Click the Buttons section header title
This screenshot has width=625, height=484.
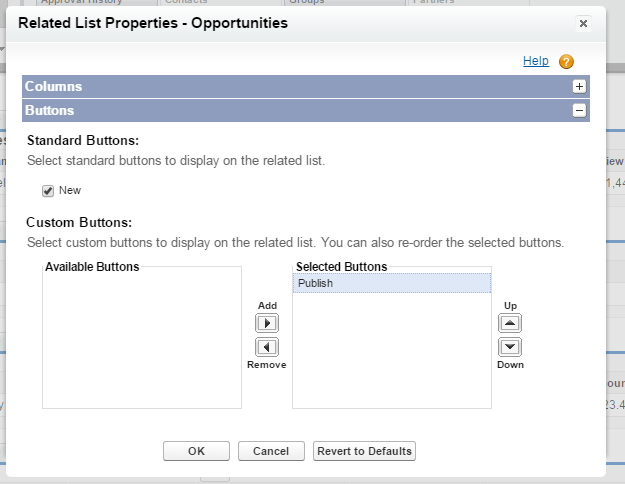click(50, 111)
